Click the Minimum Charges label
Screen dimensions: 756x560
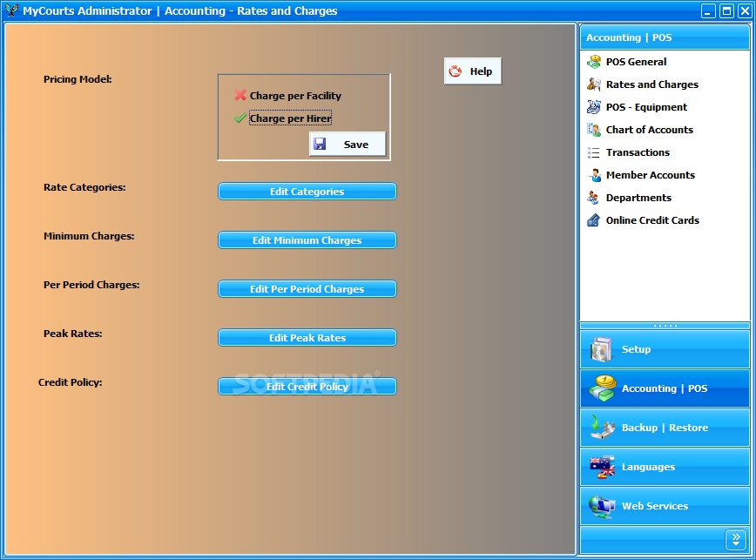pos(89,236)
